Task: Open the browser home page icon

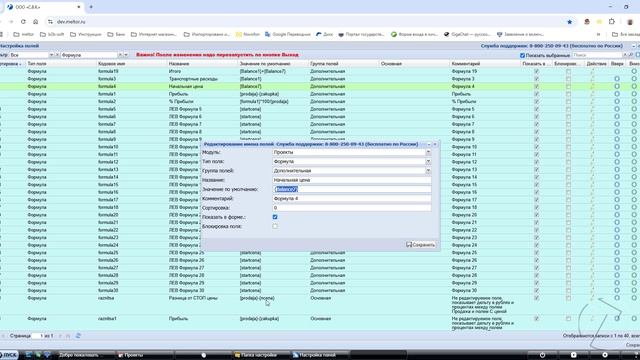Action: pyautogui.click(x=36, y=22)
